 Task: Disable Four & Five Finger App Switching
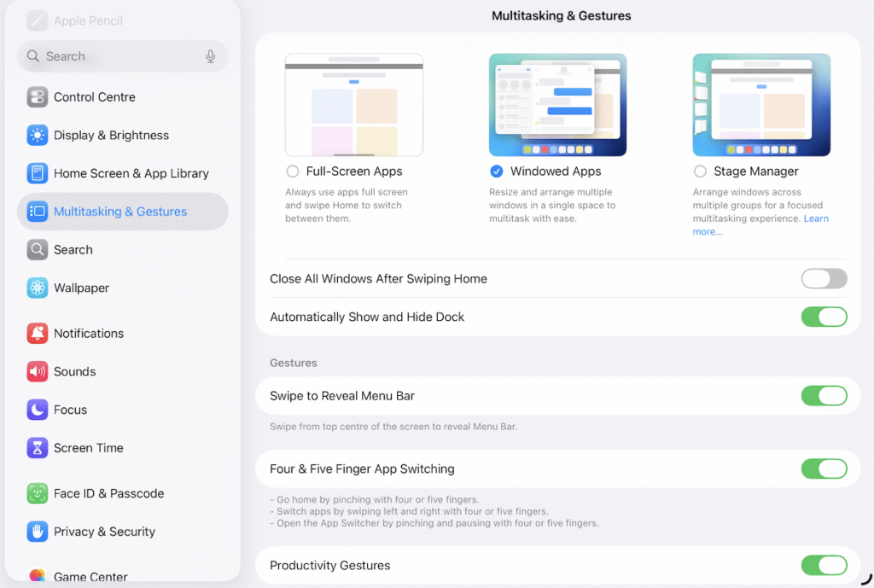point(824,469)
